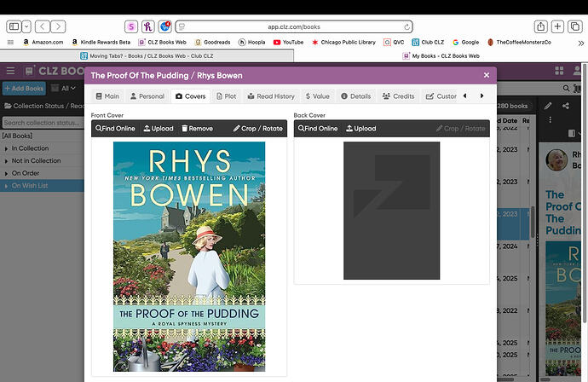588x382 pixels.
Task: Switch to Plot tab
Action: tap(227, 96)
